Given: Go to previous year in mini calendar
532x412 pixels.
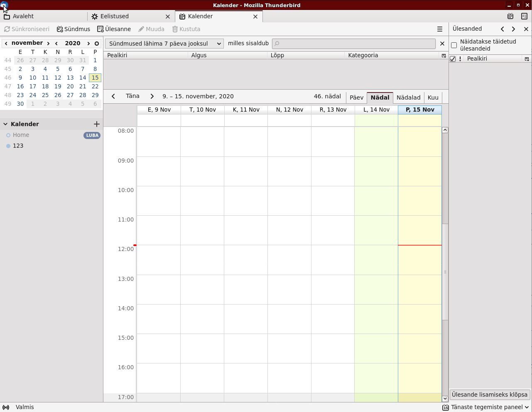Looking at the screenshot, I should (56, 43).
